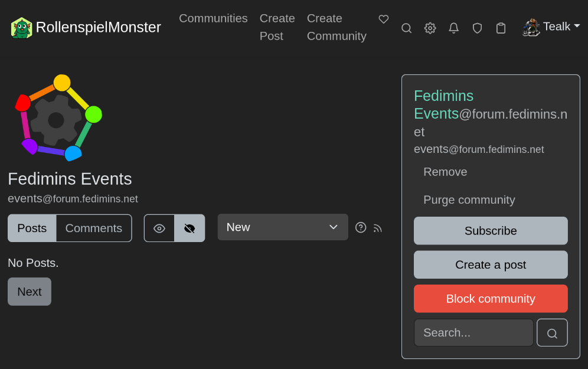Screen dimensions: 588x369
Task: Open the community RSS feed icon
Action: tap(378, 228)
